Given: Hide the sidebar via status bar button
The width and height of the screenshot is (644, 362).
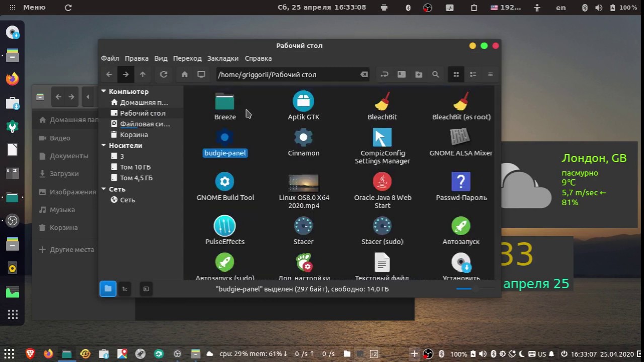Looking at the screenshot, I should coord(146,289).
